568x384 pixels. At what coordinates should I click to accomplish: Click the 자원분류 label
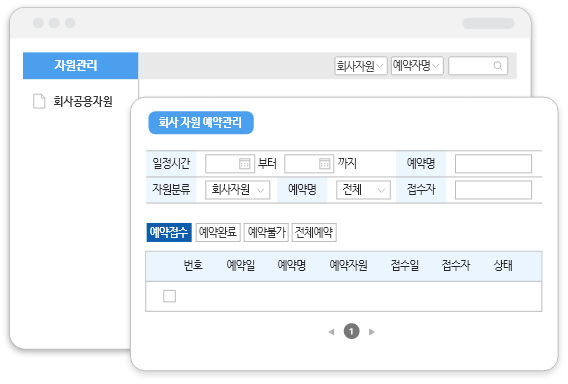[x=171, y=189]
